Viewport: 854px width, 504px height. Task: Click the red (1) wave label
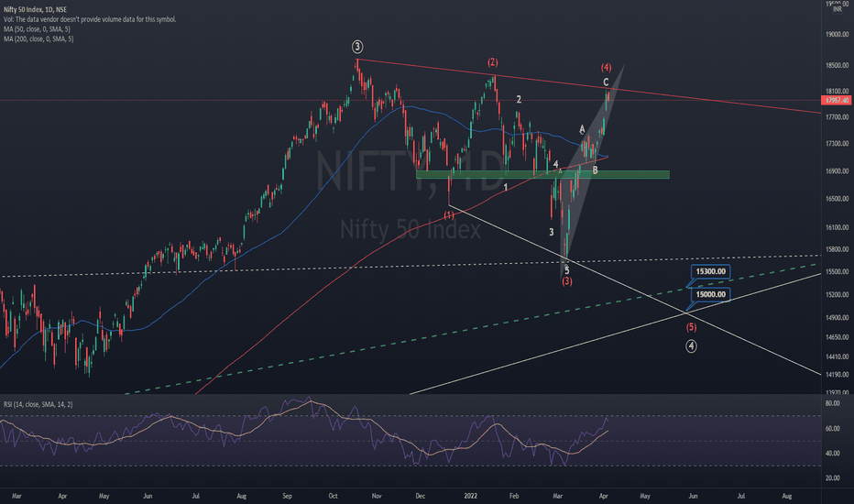pos(449,215)
